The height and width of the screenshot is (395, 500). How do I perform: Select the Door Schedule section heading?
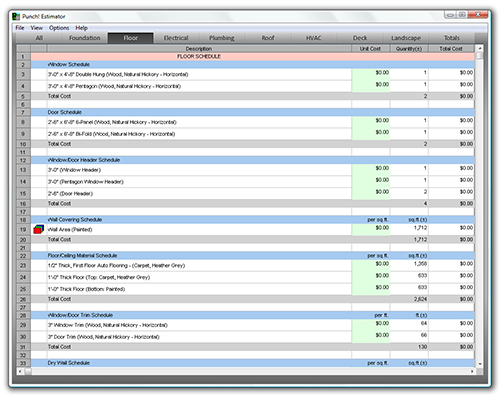[65, 112]
